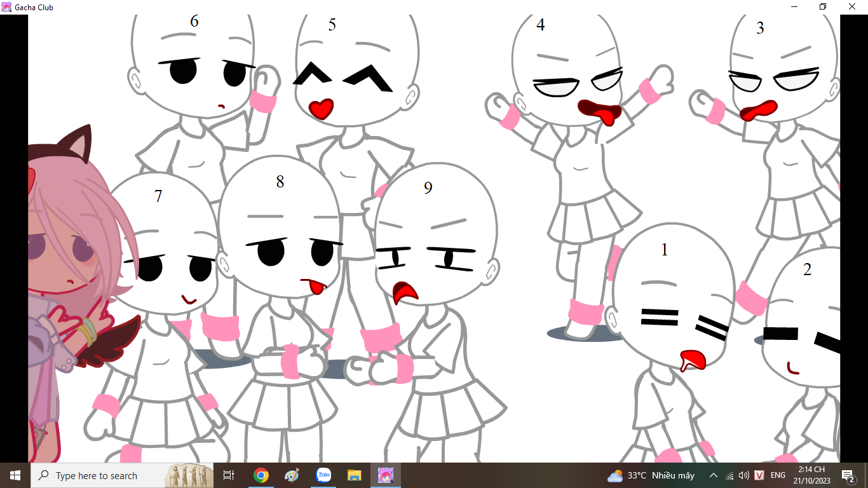The height and width of the screenshot is (488, 868).
Task: Switch to the Zalo app
Action: 323,475
